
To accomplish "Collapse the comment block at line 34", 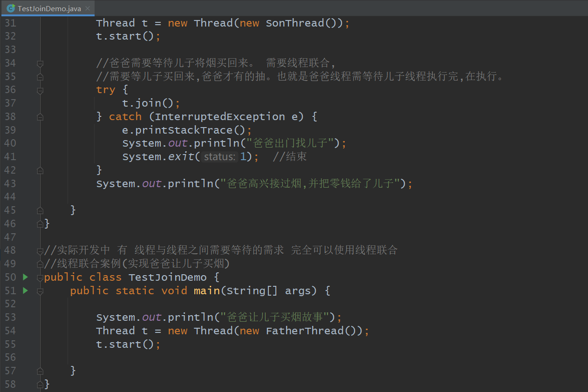I will (40, 63).
